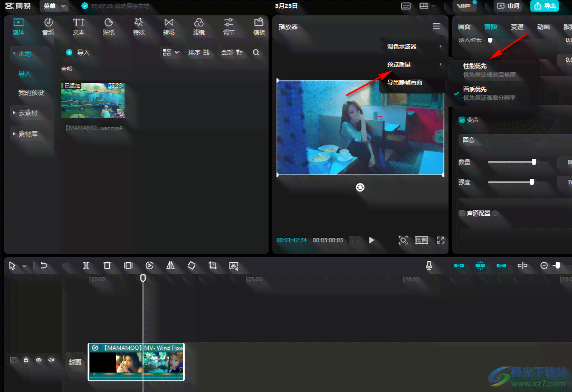572x392 pixels.
Task: Open the crop tool
Action: point(212,265)
